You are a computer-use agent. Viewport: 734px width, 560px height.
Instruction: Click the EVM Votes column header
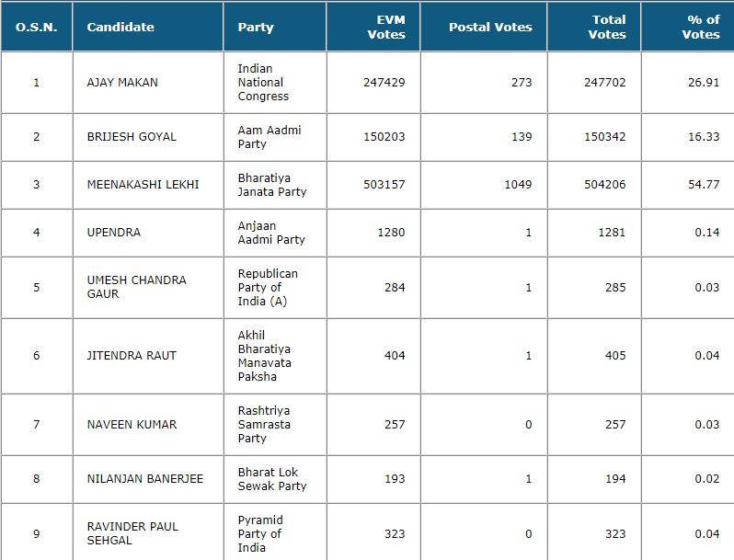[385, 27]
